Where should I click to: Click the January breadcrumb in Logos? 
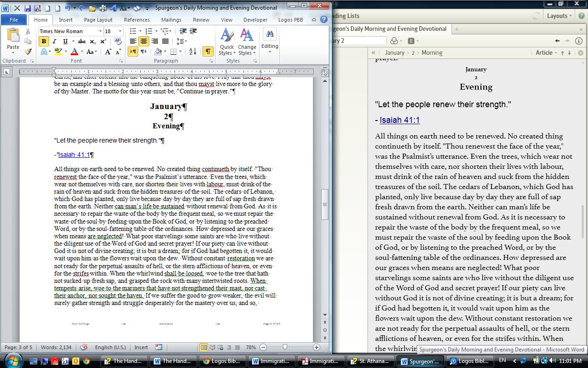(x=395, y=53)
